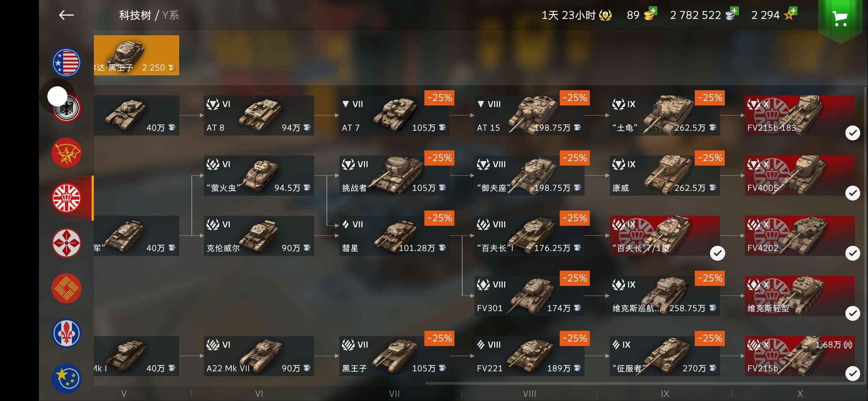868x401 pixels.
Task: Click checkmark on Centurion 7/1 tank
Action: pyautogui.click(x=717, y=253)
